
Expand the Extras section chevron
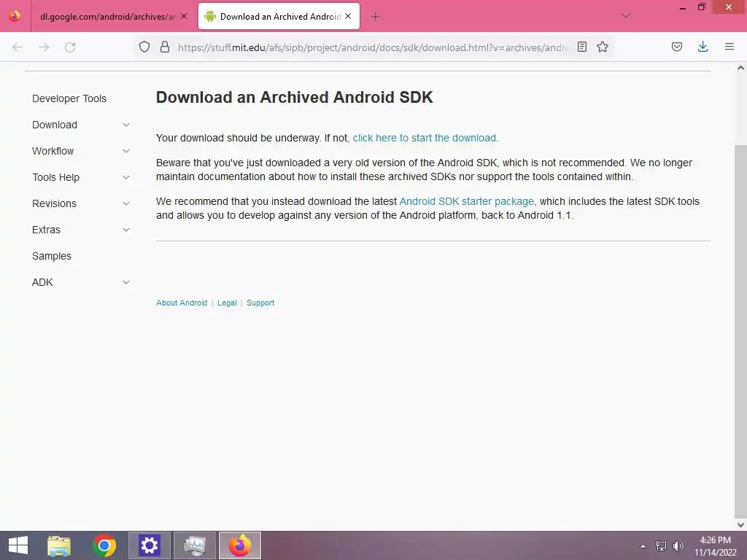tap(126, 230)
